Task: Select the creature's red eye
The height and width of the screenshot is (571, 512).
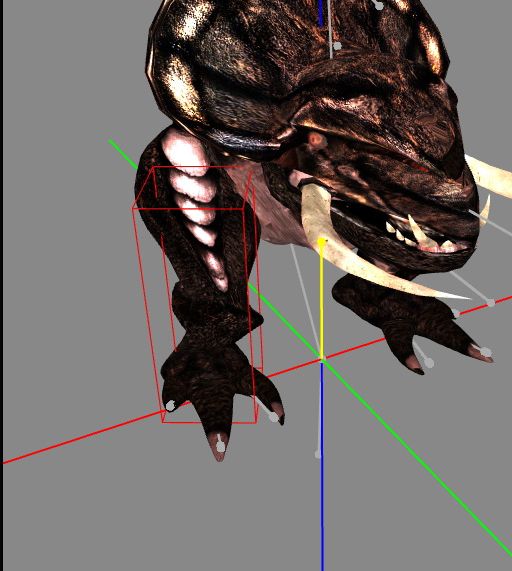Action: point(315,139)
